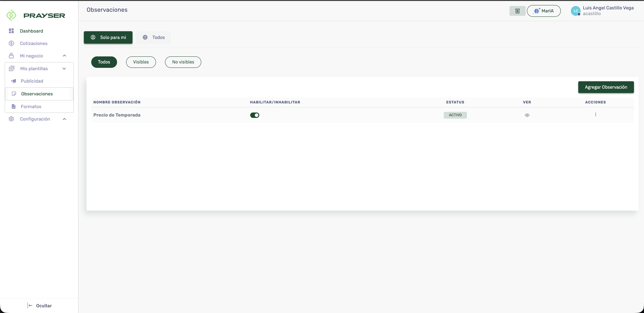644x313 pixels.
Task: Click the Publicidad megaphone icon
Action: point(14,81)
